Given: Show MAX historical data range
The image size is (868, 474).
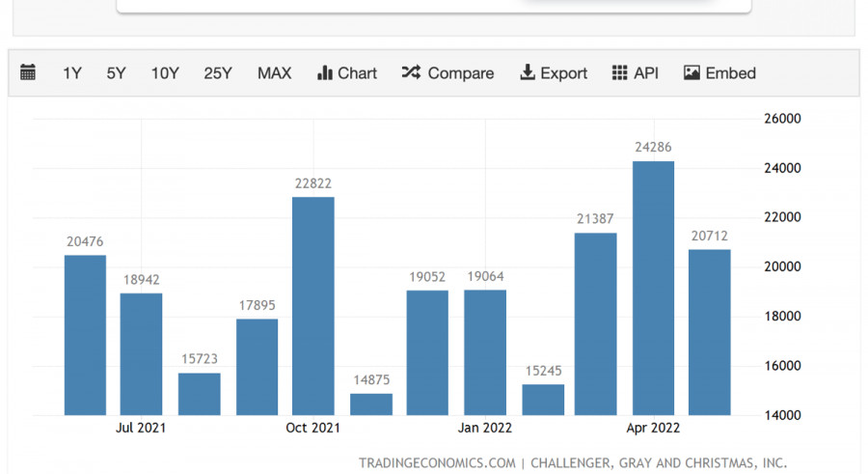Looking at the screenshot, I should 274,73.
